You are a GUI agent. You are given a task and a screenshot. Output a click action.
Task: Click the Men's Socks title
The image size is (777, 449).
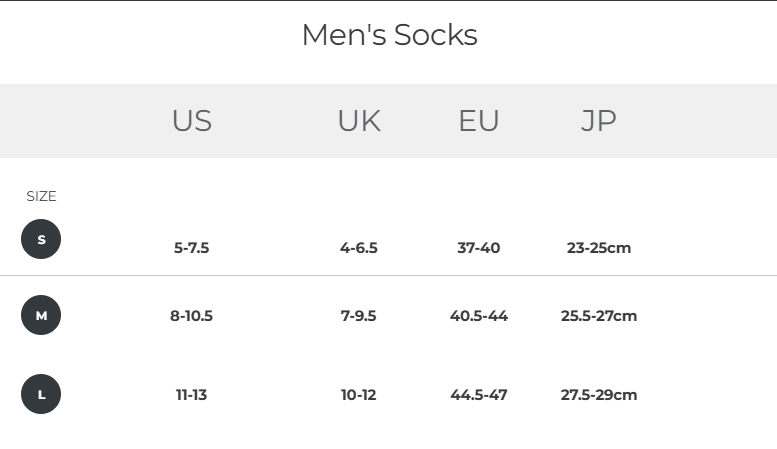click(x=389, y=35)
